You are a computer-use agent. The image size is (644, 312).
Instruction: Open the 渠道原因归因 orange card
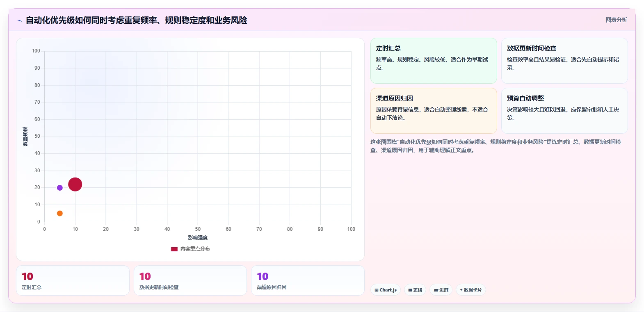click(x=434, y=111)
